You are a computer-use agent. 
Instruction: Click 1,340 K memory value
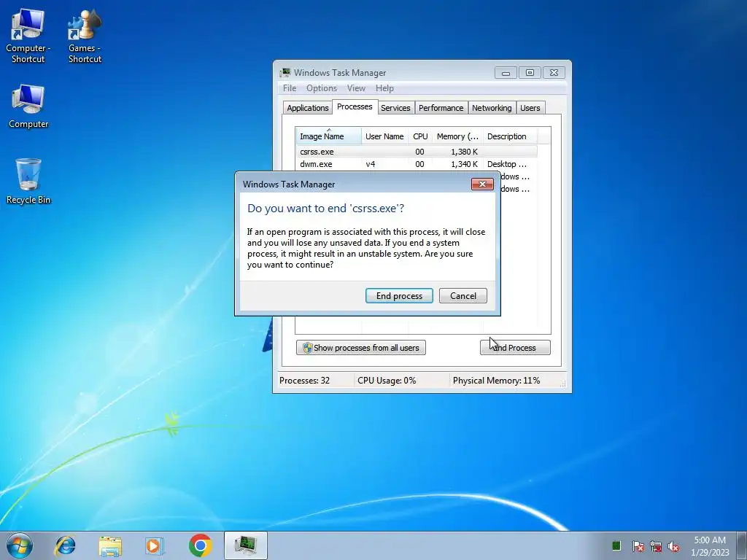click(464, 164)
